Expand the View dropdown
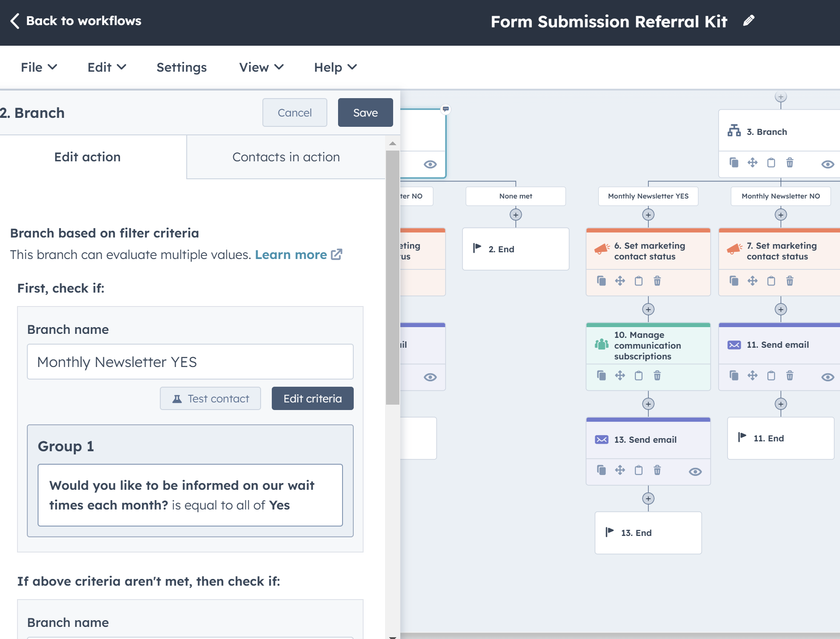The image size is (840, 639). pos(261,67)
